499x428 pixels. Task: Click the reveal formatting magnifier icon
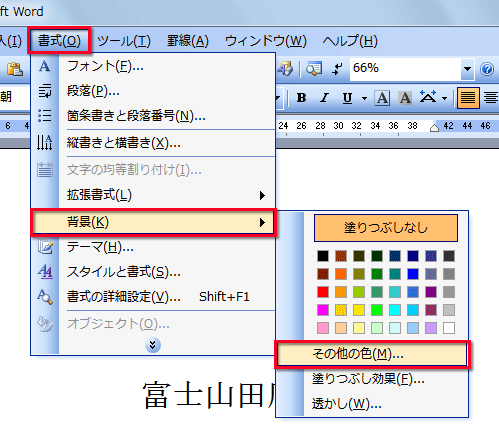45,297
